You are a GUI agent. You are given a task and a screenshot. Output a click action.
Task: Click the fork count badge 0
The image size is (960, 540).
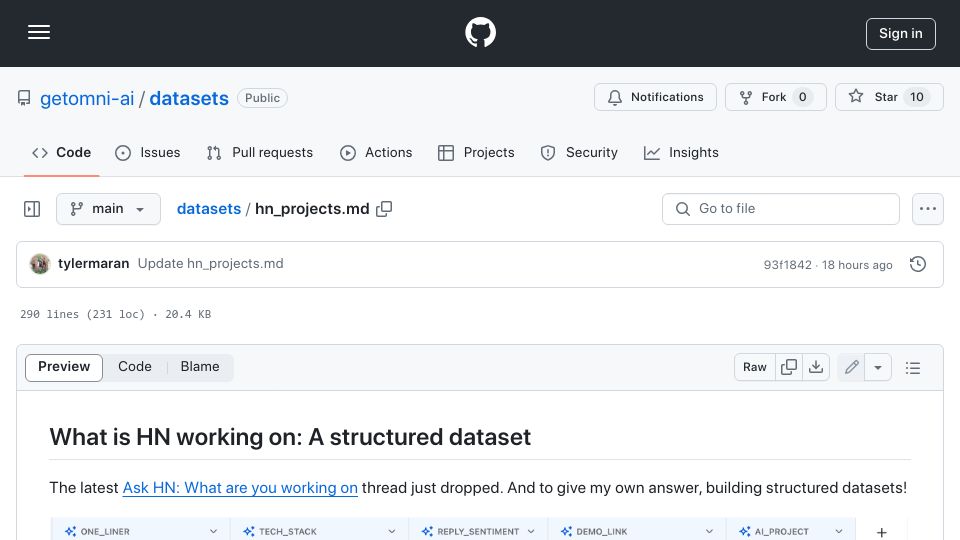click(802, 97)
